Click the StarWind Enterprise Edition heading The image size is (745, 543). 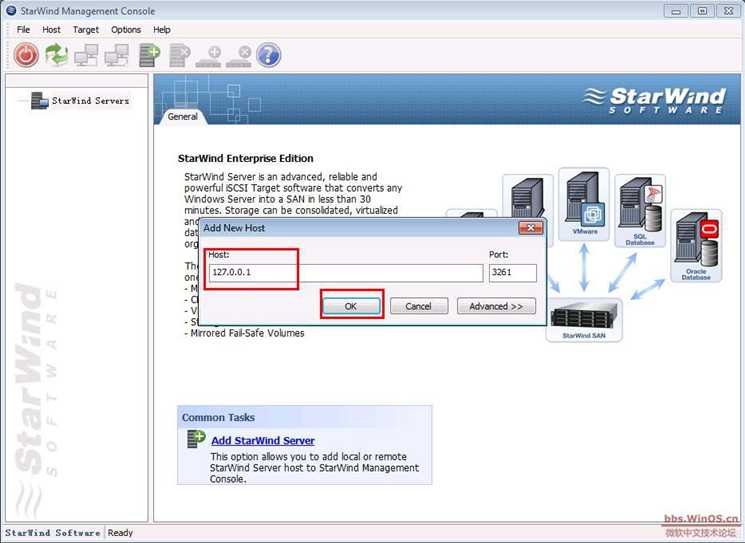[x=246, y=158]
